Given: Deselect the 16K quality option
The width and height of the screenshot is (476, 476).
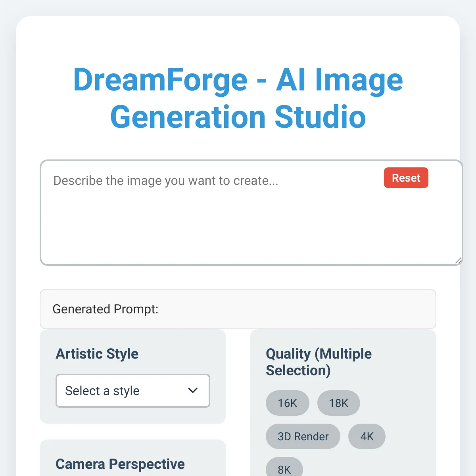Looking at the screenshot, I should tap(287, 403).
